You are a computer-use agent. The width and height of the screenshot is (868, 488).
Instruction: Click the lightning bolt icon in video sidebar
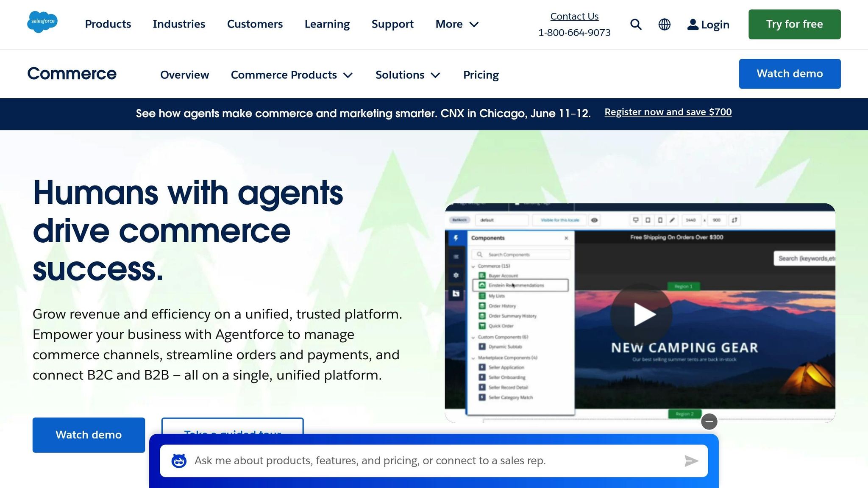point(456,238)
